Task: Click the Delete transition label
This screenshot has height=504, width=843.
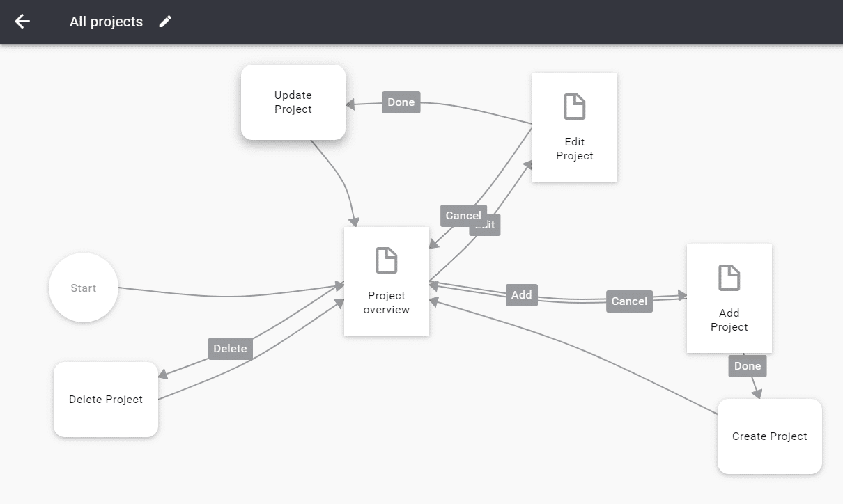Action: click(x=230, y=349)
